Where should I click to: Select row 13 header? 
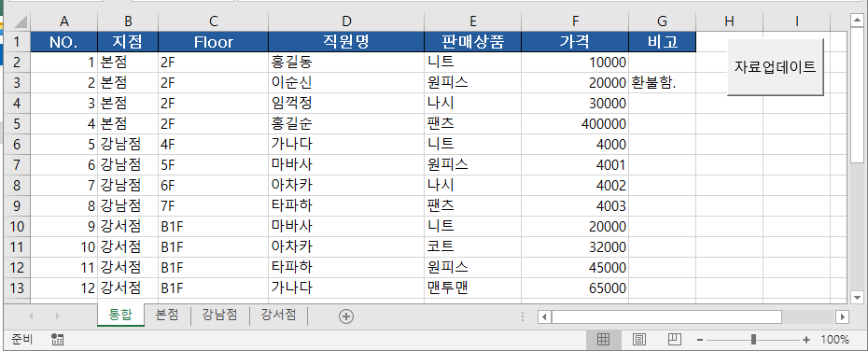(17, 288)
